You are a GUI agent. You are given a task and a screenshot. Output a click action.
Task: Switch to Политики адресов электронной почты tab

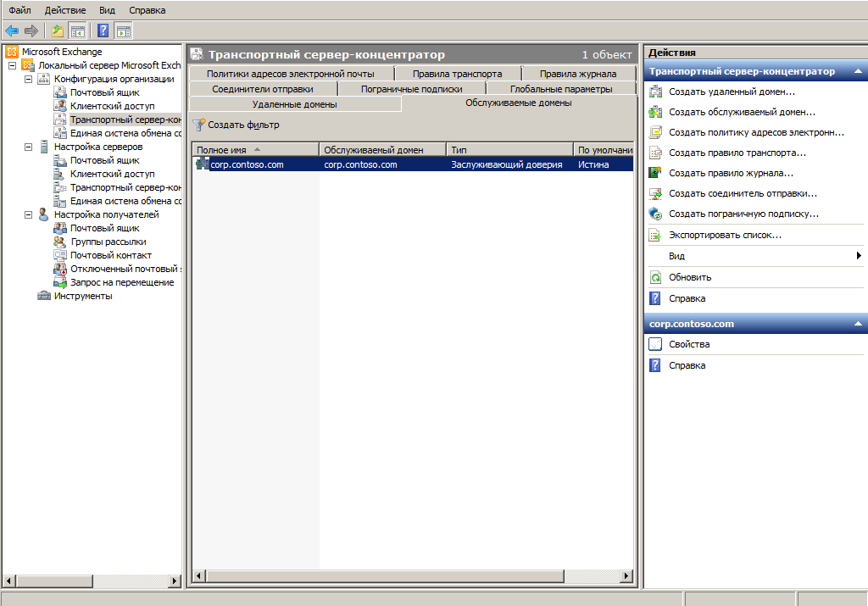pos(291,74)
